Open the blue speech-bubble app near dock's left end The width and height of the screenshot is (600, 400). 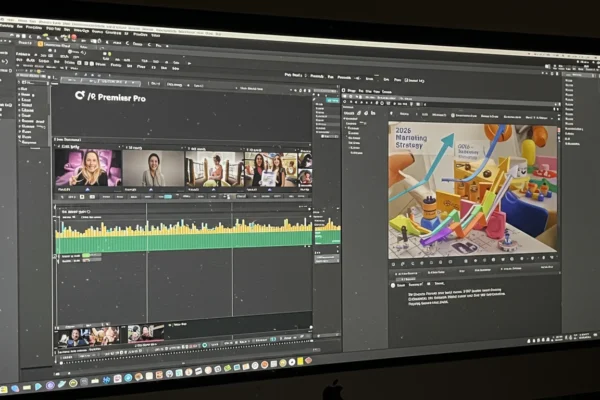click(x=15, y=389)
